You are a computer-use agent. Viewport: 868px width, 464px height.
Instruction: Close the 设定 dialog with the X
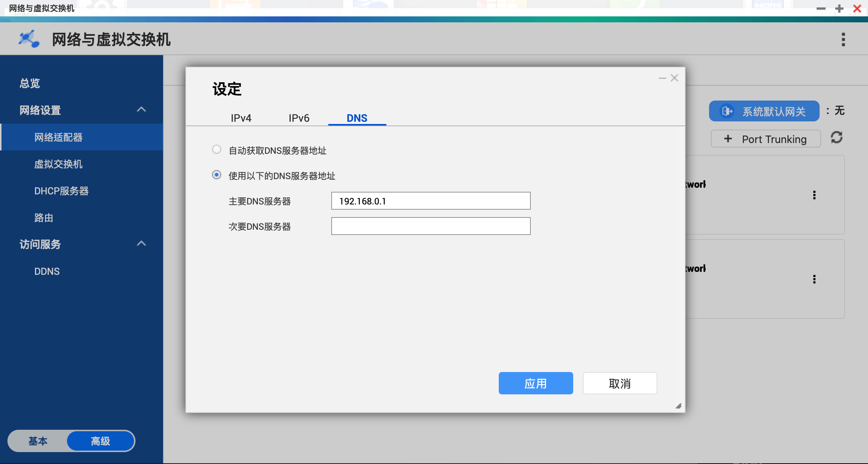click(x=674, y=78)
